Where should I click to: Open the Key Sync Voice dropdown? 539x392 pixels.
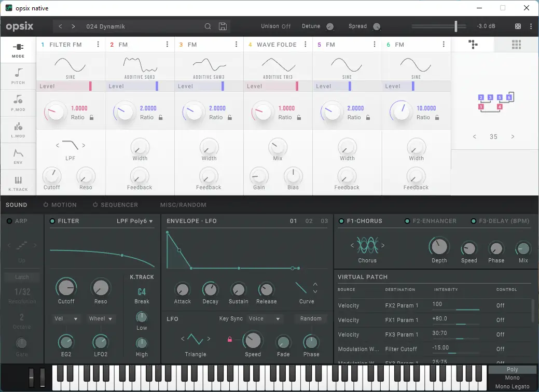265,318
